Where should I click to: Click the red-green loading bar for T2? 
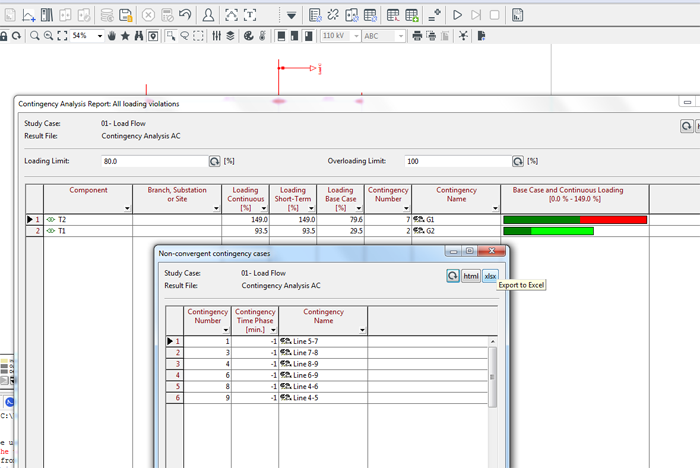tap(575, 219)
